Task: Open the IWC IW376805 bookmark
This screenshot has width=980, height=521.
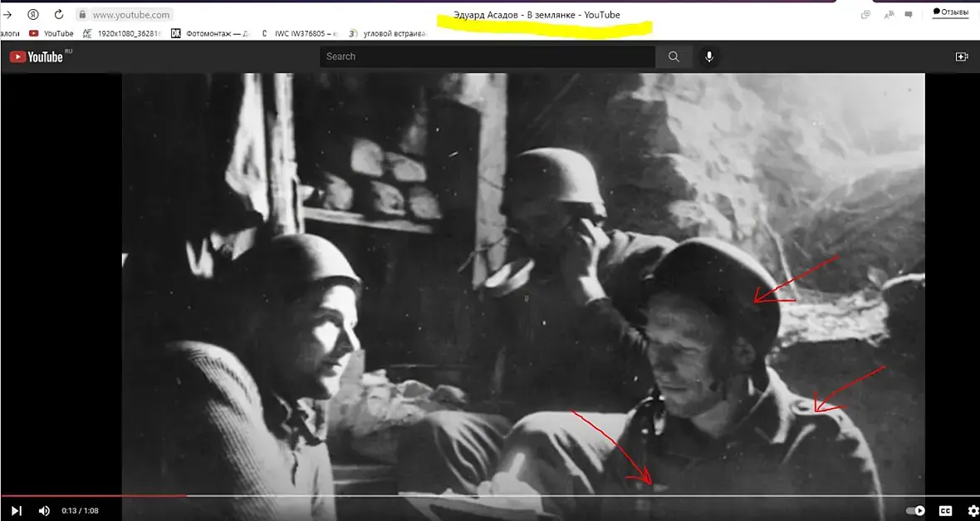Action: 299,33
